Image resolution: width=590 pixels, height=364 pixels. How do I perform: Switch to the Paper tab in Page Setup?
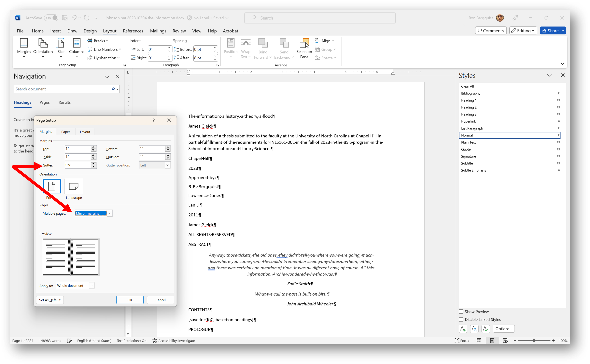pyautogui.click(x=65, y=132)
